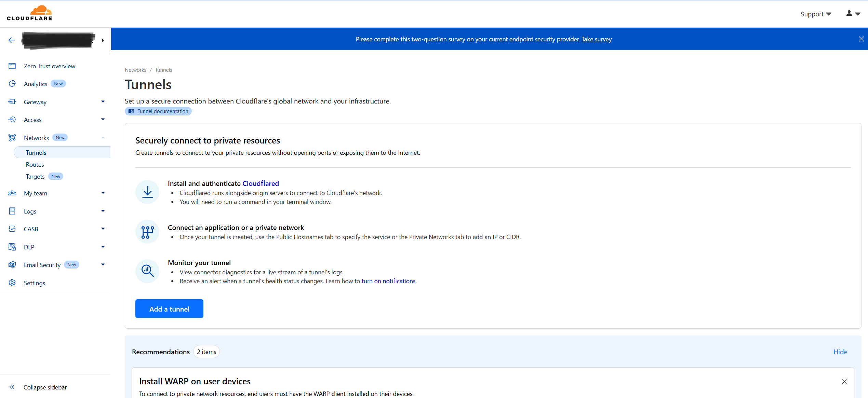Expand the Gateway menu arrow
This screenshot has width=868, height=398.
[x=103, y=102]
